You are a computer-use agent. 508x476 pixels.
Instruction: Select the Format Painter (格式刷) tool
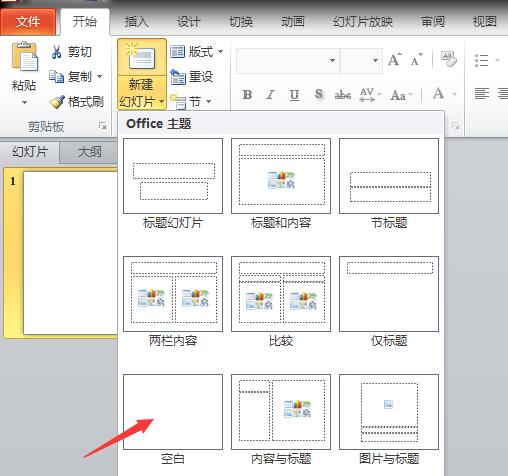77,102
